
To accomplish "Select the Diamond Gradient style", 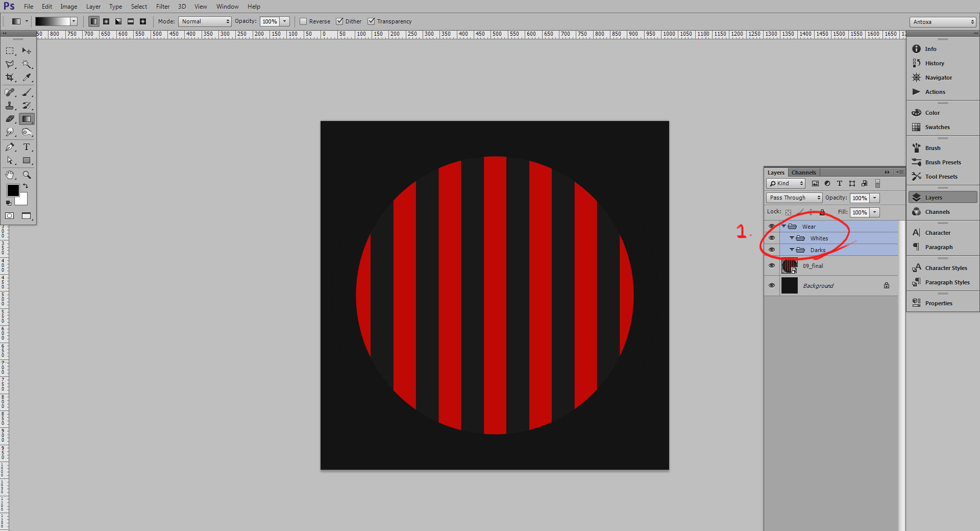I will click(143, 21).
